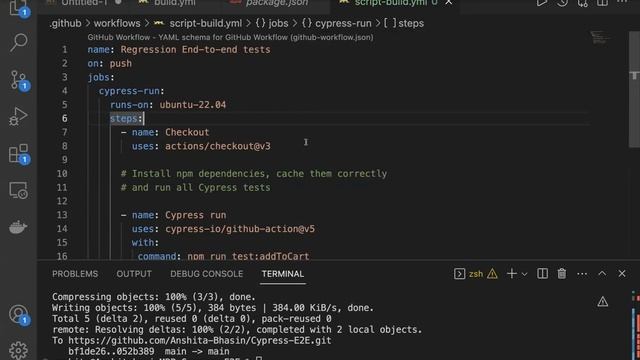Open the Extensions view
Image resolution: width=640 pixels, height=360 pixels.
18,154
